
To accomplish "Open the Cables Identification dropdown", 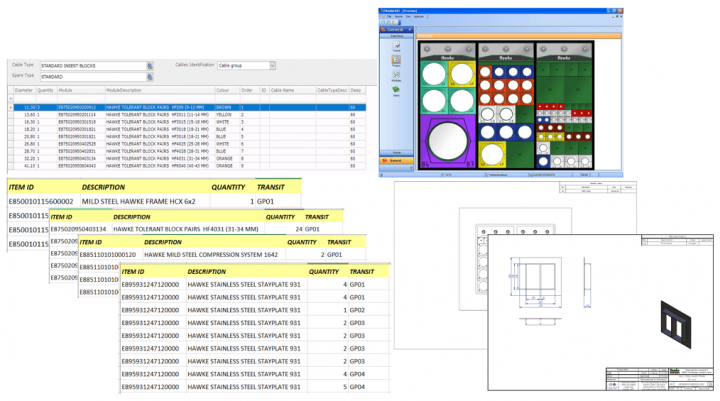I will (x=271, y=64).
